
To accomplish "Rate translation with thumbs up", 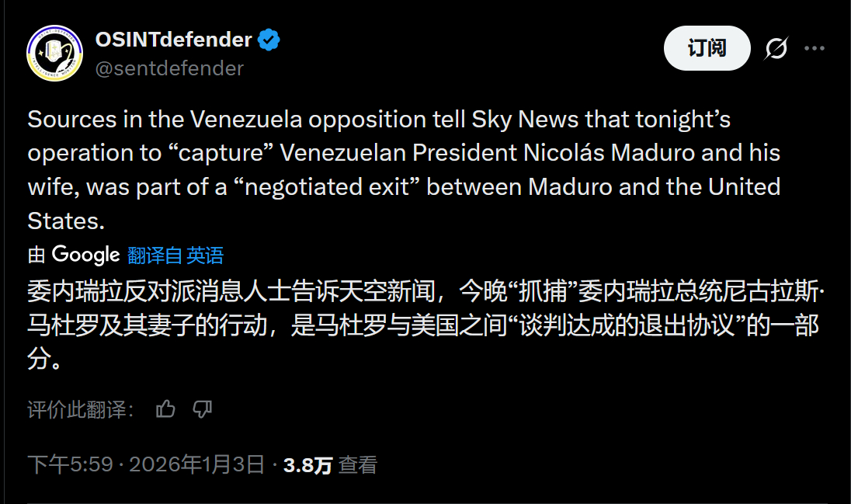I will click(165, 409).
